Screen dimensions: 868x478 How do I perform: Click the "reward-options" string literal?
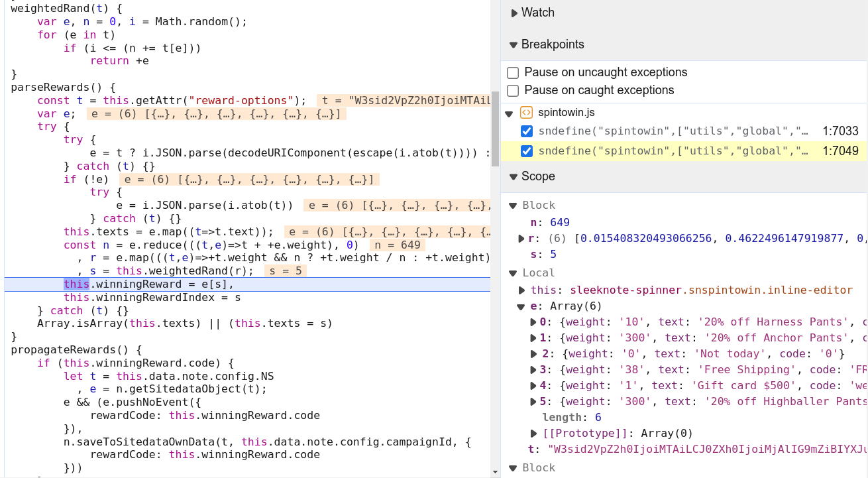point(241,100)
